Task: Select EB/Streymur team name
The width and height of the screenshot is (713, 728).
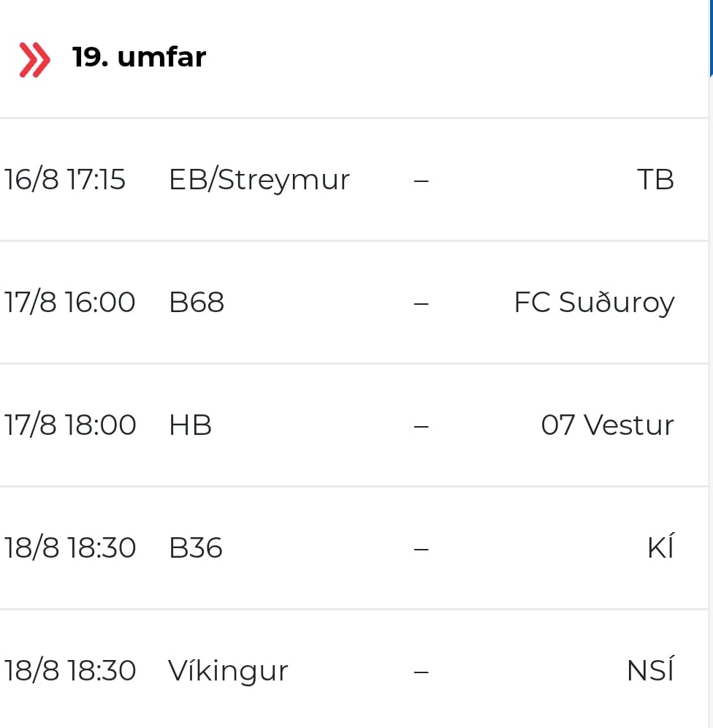Action: tap(259, 180)
